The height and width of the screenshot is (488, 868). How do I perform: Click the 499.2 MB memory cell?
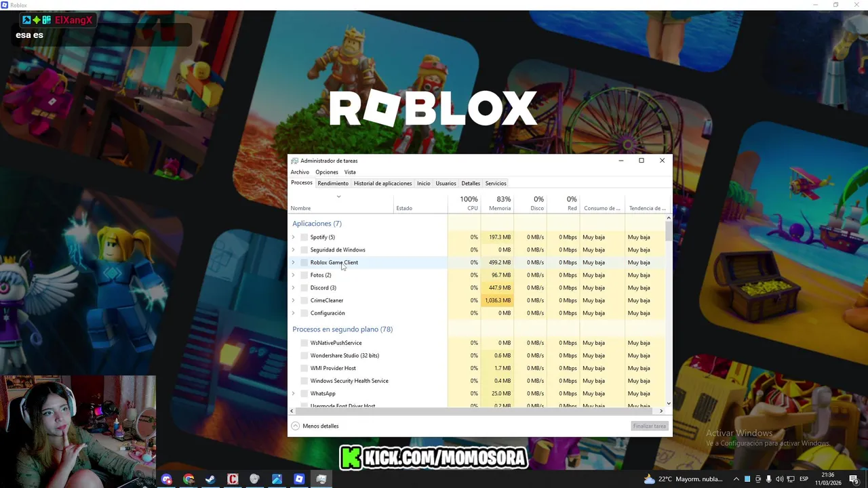[x=498, y=262]
